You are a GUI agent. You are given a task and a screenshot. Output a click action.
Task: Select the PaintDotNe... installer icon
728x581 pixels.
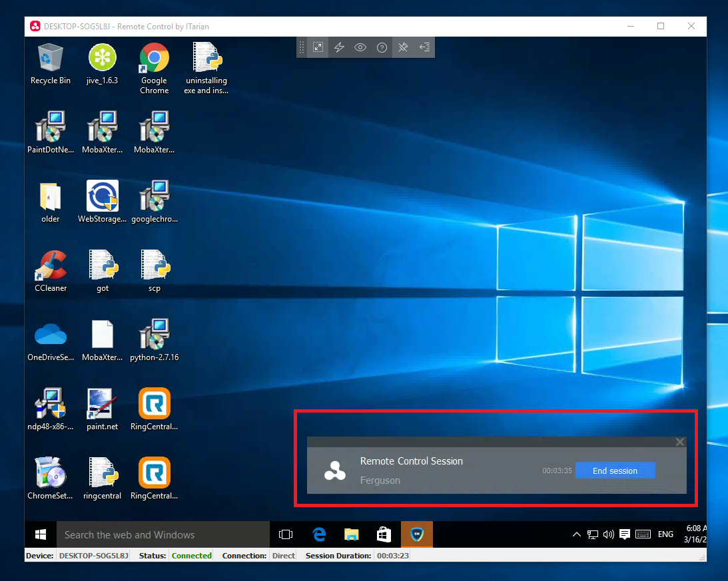tap(50, 132)
